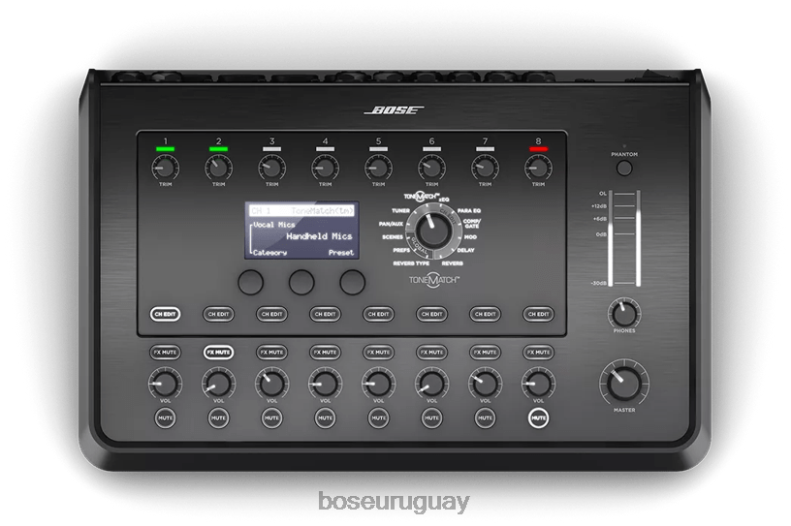Click CH EDIT for channel 7

[485, 314]
